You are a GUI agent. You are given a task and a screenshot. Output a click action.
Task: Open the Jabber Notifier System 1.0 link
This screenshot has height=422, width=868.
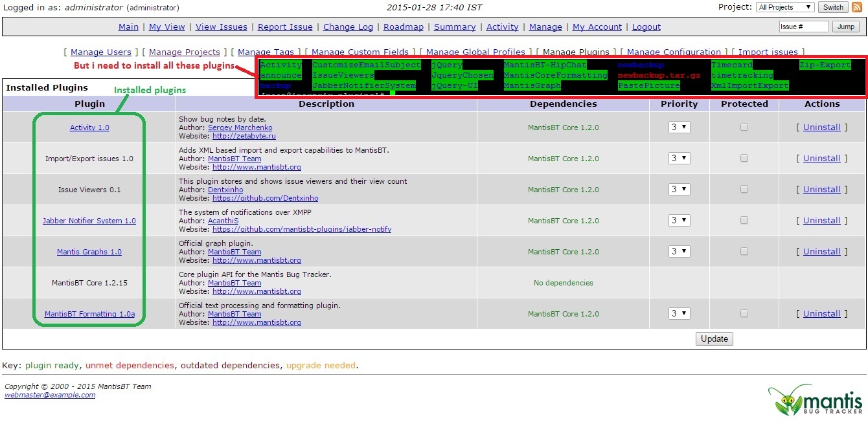89,221
